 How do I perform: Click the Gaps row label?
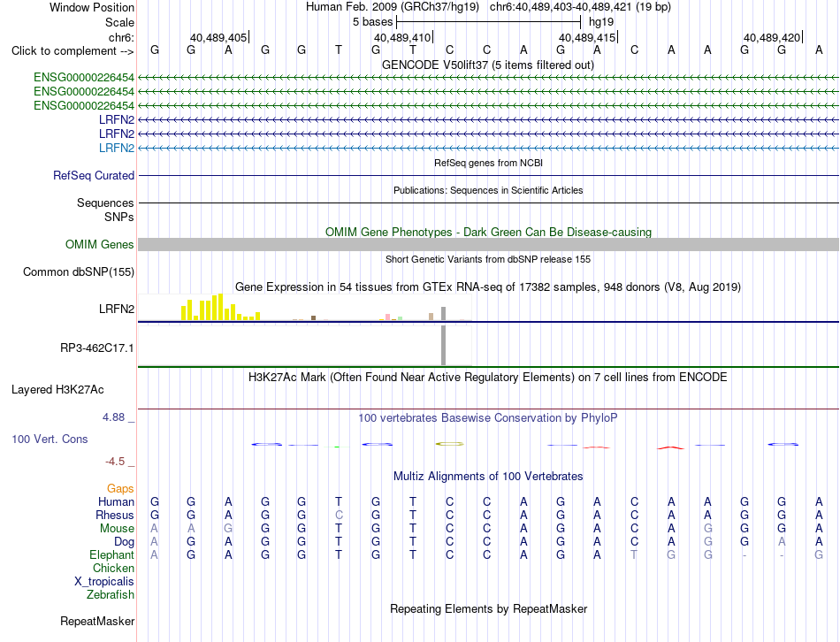120,488
